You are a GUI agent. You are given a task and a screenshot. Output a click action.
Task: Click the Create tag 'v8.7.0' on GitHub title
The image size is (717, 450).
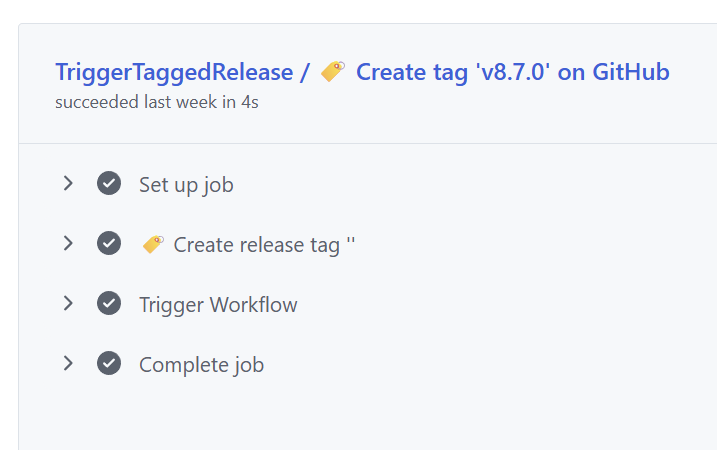tap(512, 72)
